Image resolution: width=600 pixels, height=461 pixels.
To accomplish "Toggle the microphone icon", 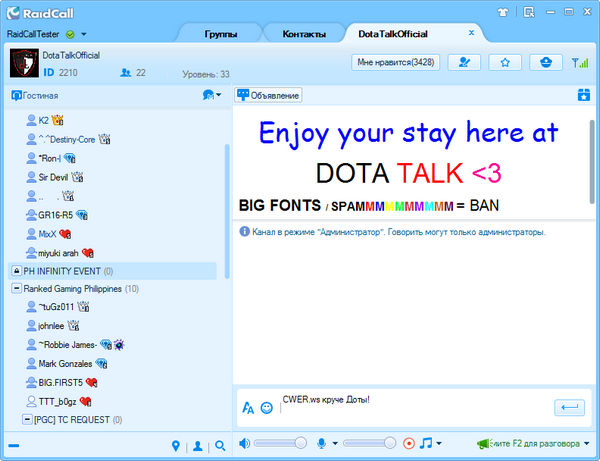I will (322, 443).
